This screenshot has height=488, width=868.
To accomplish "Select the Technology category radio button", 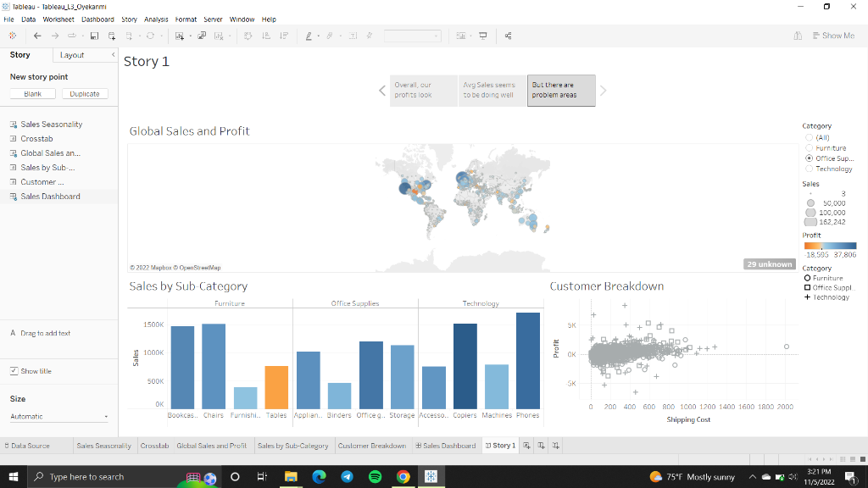I will point(810,169).
